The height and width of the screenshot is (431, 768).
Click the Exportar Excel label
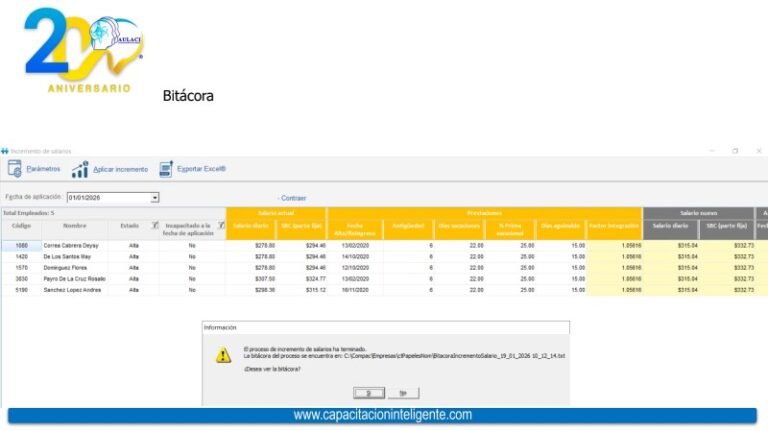point(201,169)
